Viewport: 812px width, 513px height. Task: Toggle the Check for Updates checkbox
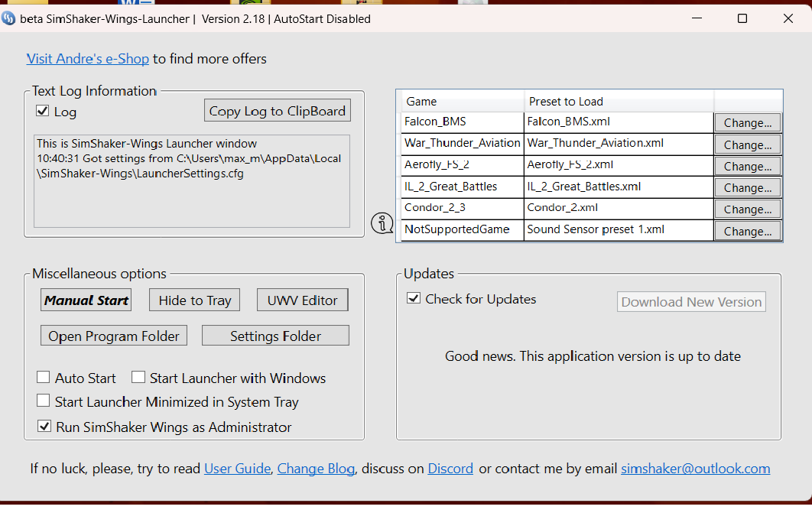pos(413,297)
